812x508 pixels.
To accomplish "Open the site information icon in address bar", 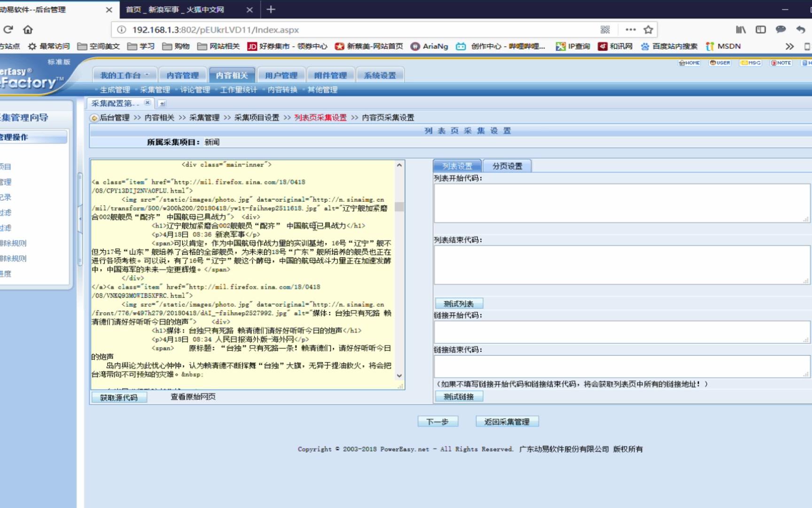I will tap(121, 30).
